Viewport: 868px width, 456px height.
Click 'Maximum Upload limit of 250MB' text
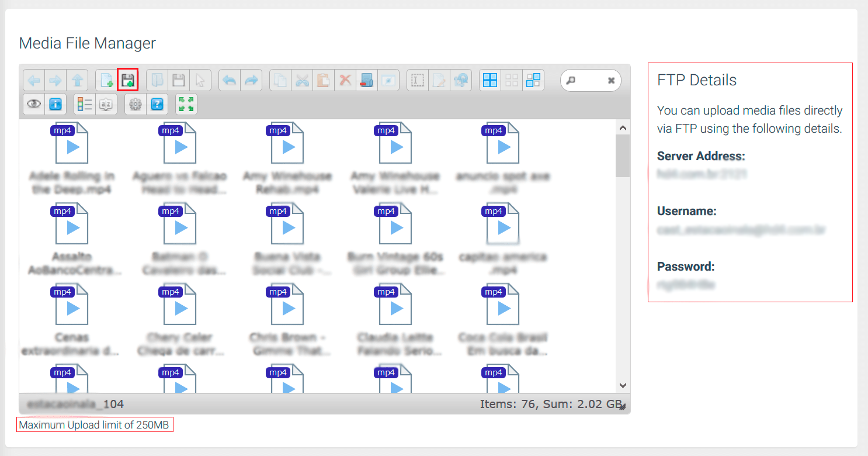[94, 425]
